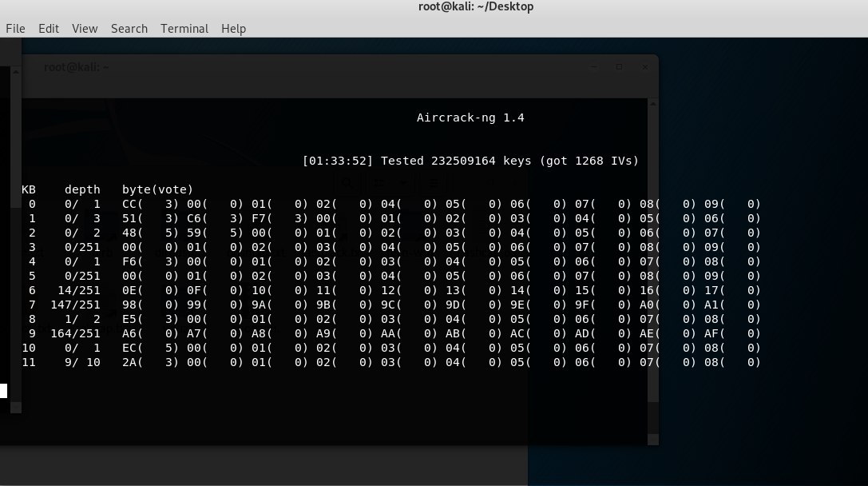Click the 48 byte in KB row 2

click(x=129, y=233)
